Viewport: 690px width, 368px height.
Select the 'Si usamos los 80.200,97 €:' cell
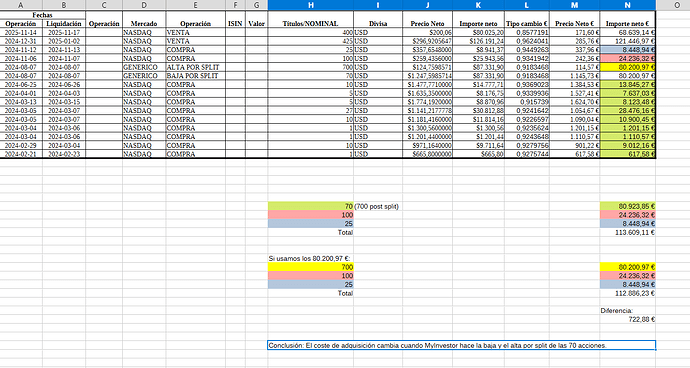point(311,258)
